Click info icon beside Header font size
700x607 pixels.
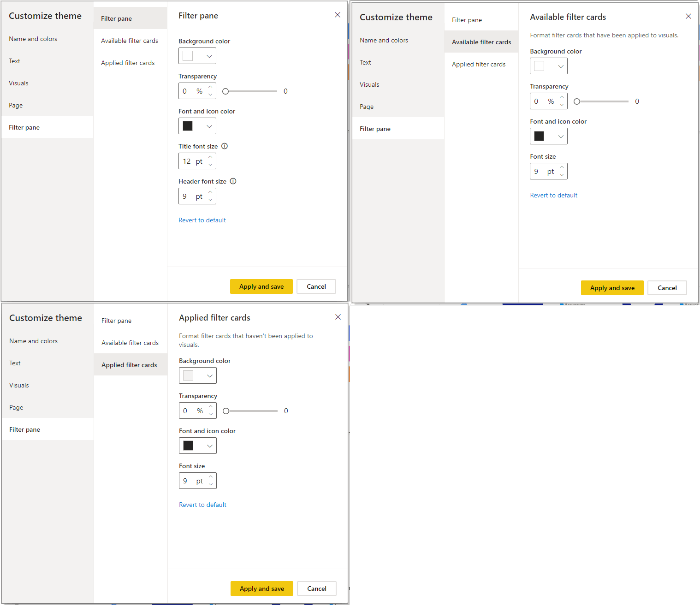233,181
